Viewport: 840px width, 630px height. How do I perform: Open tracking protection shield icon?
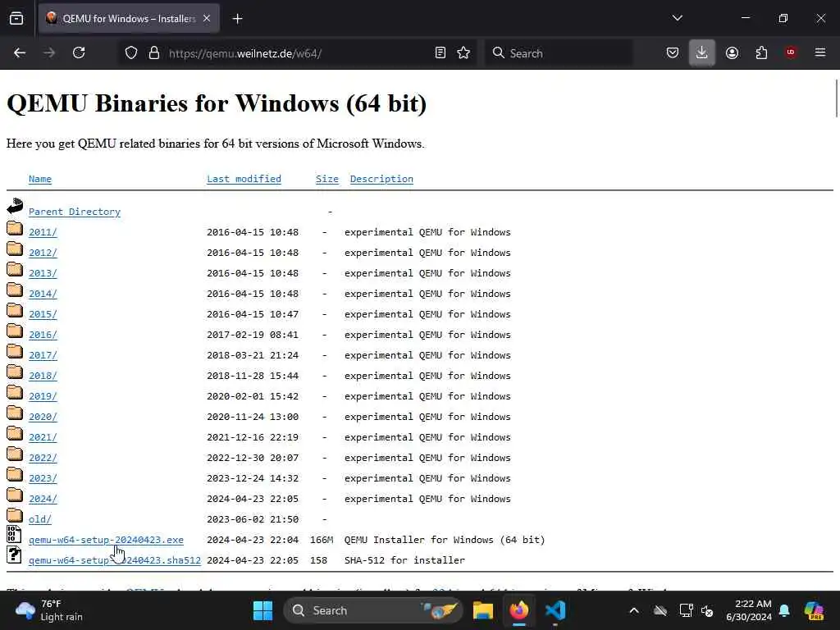pyautogui.click(x=131, y=53)
